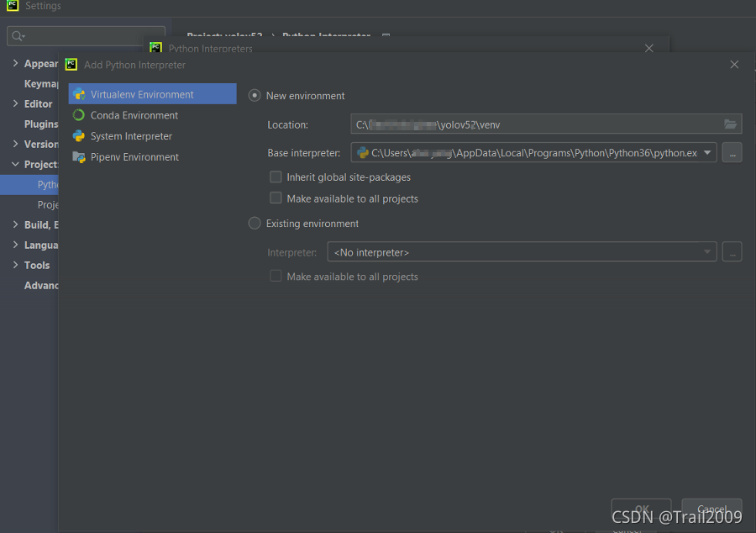Click the ellipsis button next to Base interpreter
Screen dimensions: 756x533
(732, 153)
